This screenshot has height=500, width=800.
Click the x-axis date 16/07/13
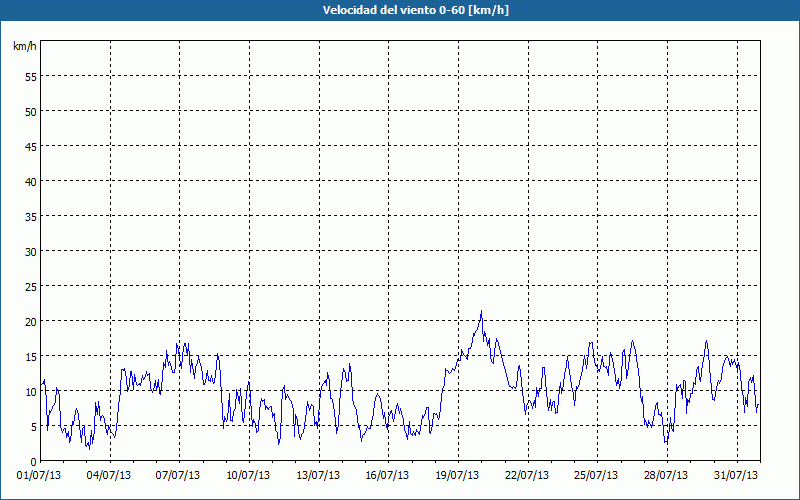[x=387, y=476]
